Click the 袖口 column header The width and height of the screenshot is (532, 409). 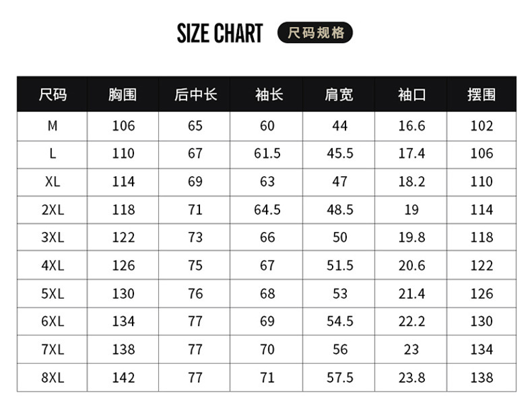tap(411, 95)
